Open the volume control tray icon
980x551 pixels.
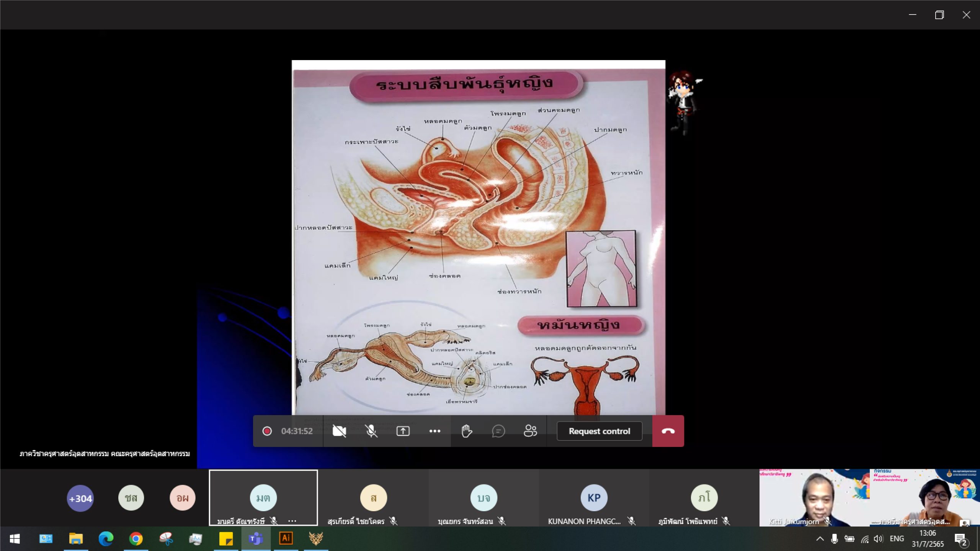tap(879, 539)
